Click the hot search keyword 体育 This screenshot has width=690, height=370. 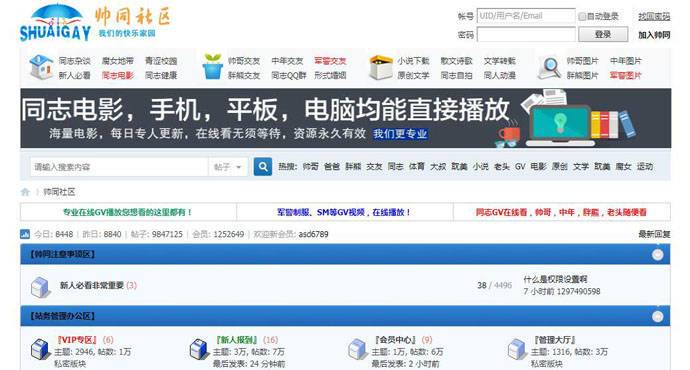(x=416, y=167)
